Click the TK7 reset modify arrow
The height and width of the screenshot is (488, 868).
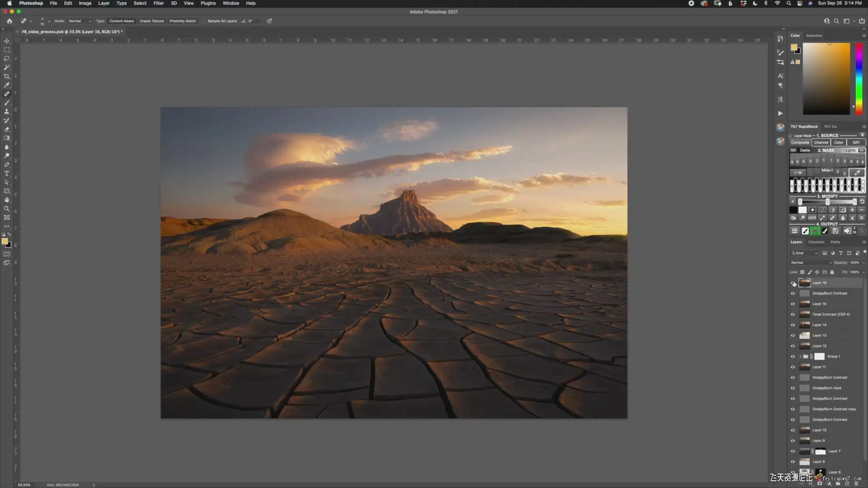click(x=862, y=202)
